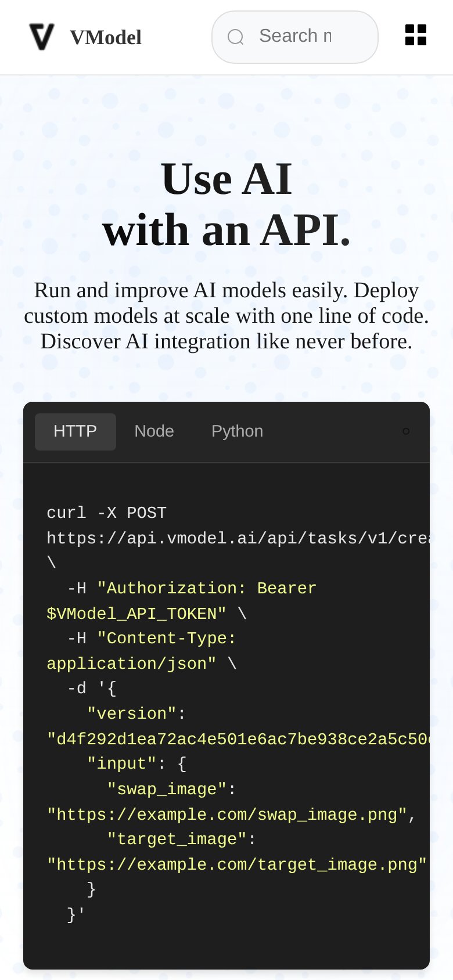Click the "curl -X POST" code line

coord(106,513)
